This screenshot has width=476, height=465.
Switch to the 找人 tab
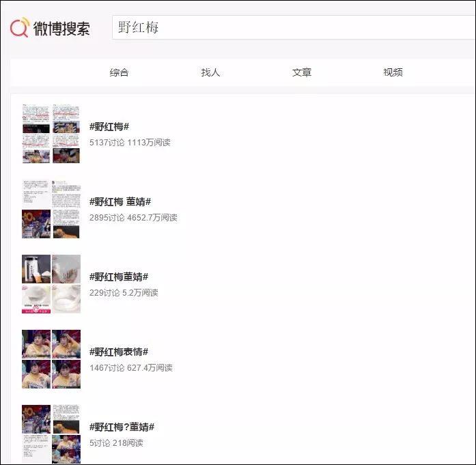coord(210,72)
